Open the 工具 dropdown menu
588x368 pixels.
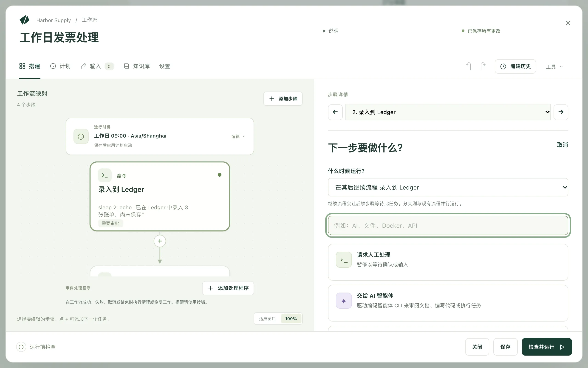pyautogui.click(x=554, y=67)
